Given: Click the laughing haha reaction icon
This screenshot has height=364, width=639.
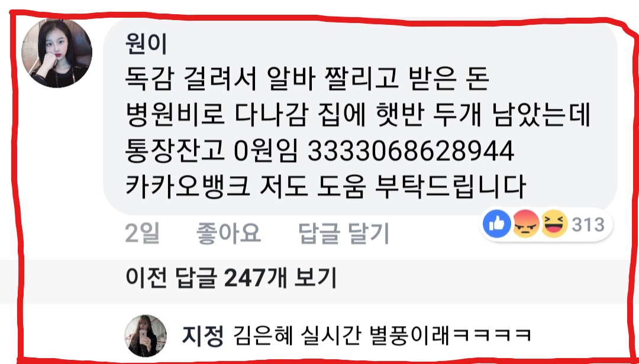Looking at the screenshot, I should point(554,225).
